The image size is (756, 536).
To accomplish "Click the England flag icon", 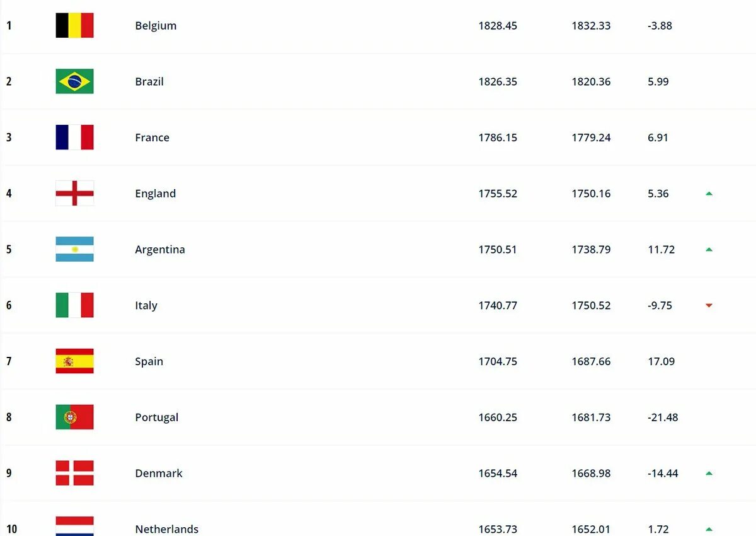I will click(x=74, y=193).
